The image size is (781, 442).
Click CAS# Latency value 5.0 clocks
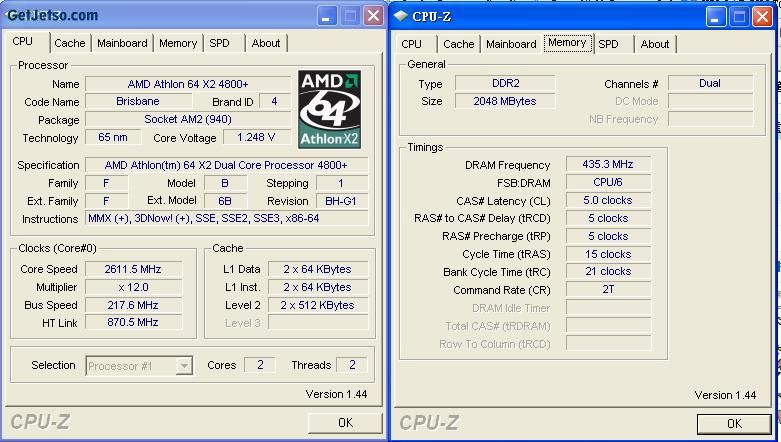click(x=608, y=200)
